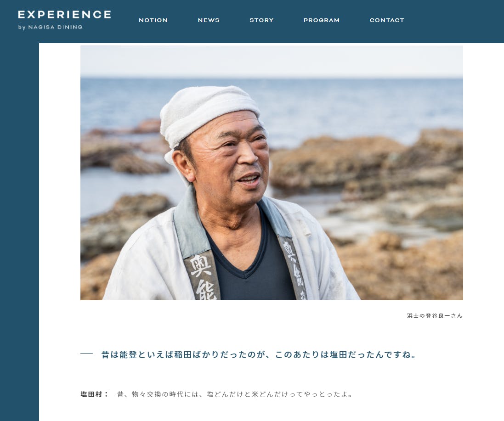Click the bold speaker label 塩田村：

click(95, 394)
